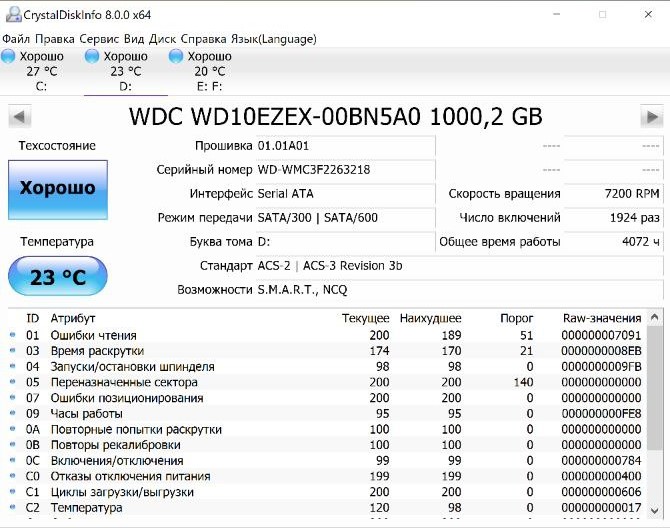Click the Порог column header

point(517,318)
